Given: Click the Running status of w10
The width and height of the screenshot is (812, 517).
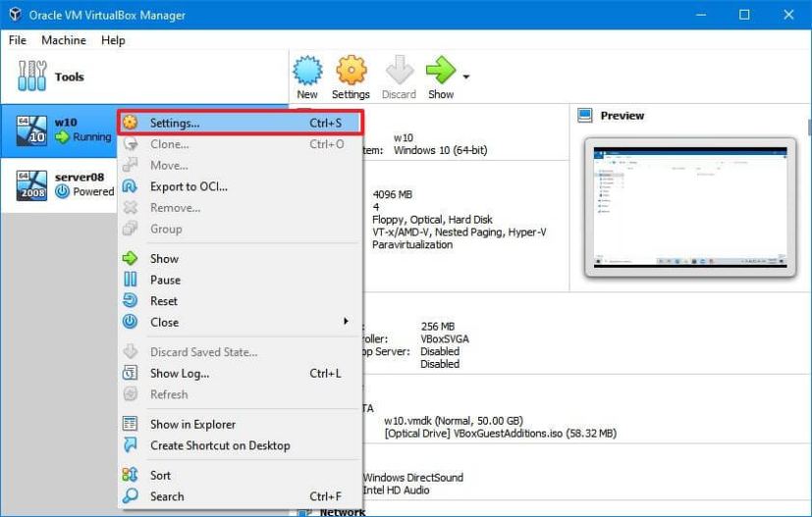Looking at the screenshot, I should tap(92, 136).
